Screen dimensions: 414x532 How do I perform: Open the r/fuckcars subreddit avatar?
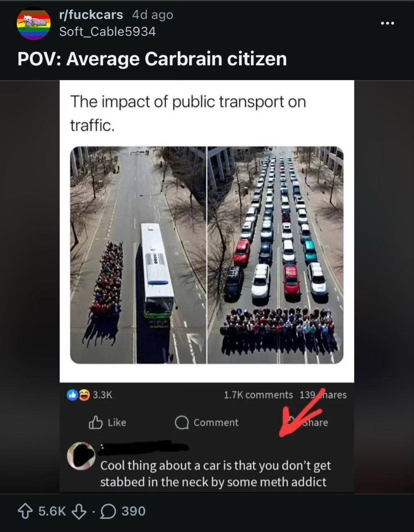coord(33,23)
